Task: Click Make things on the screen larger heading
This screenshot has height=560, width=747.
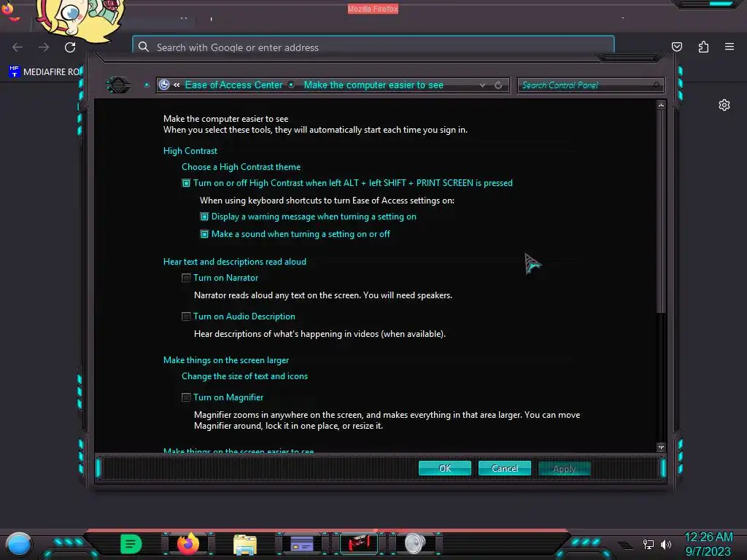Action: (x=226, y=360)
